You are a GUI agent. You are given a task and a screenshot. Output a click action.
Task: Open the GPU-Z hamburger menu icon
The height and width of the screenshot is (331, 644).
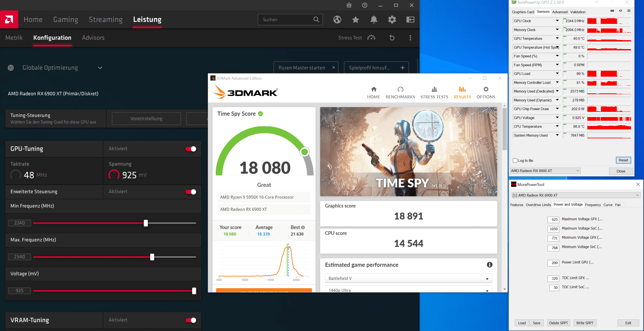point(629,11)
